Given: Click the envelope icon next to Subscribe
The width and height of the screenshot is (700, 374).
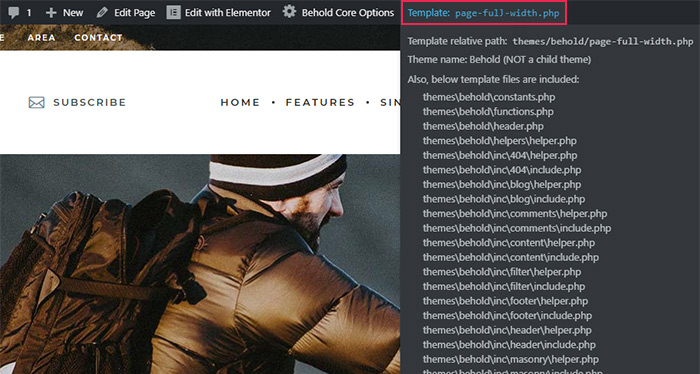Looking at the screenshot, I should click(37, 103).
